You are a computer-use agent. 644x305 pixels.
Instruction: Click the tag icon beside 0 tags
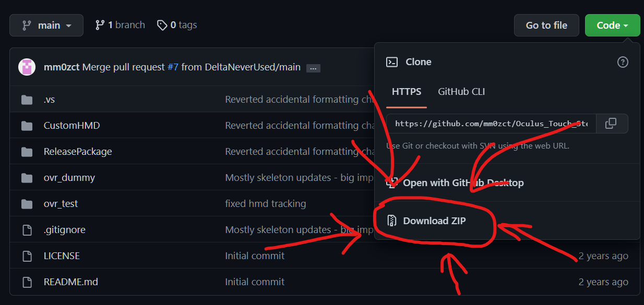162,25
